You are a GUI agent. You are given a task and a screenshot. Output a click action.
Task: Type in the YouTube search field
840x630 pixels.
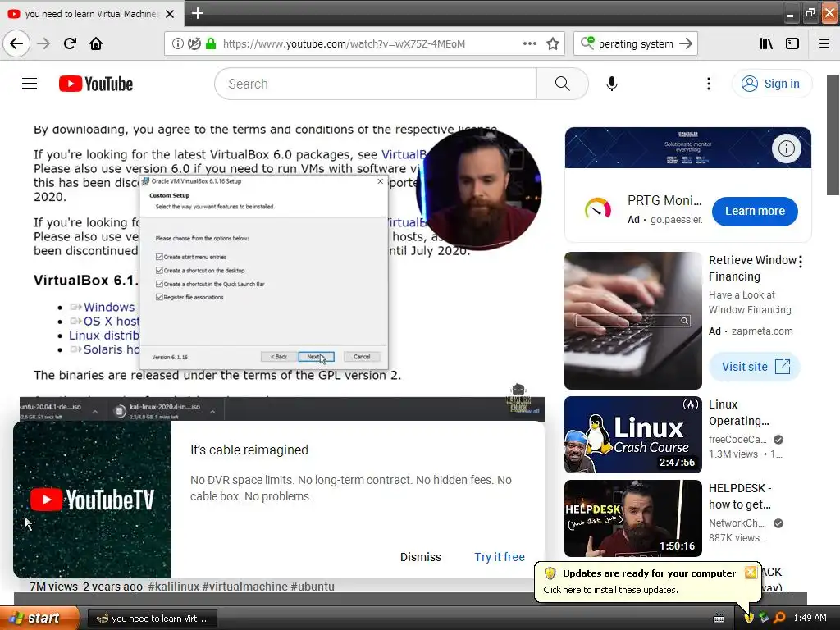click(376, 84)
